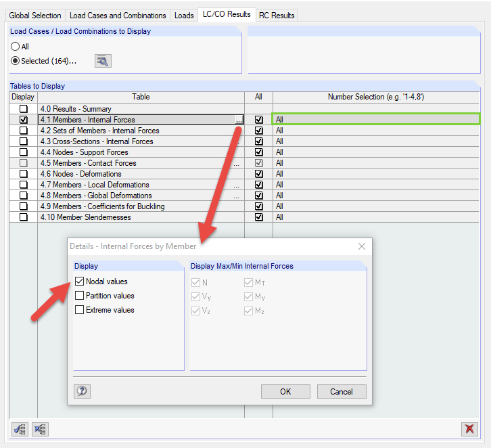This screenshot has height=448, width=491.
Task: Switch to the RC Results tab
Action: (277, 16)
